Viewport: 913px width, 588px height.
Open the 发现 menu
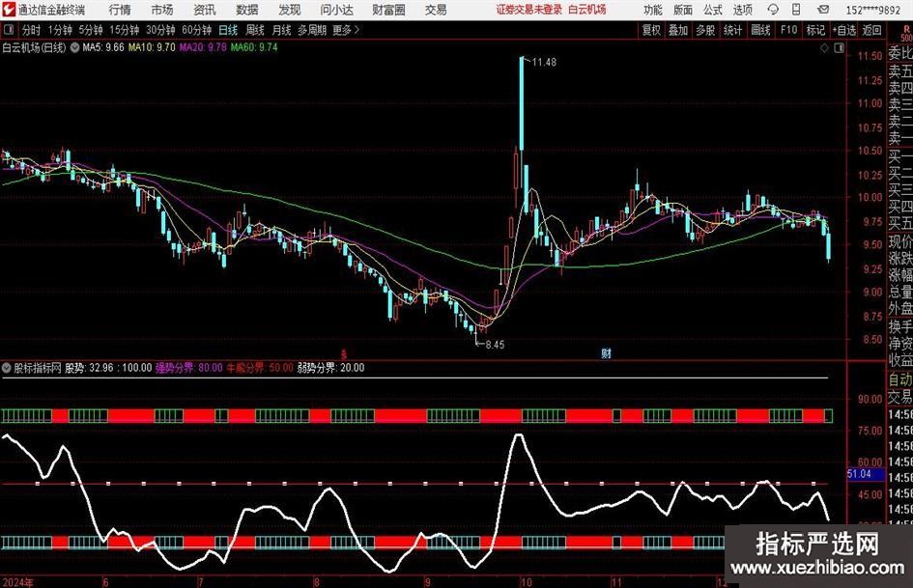click(290, 10)
